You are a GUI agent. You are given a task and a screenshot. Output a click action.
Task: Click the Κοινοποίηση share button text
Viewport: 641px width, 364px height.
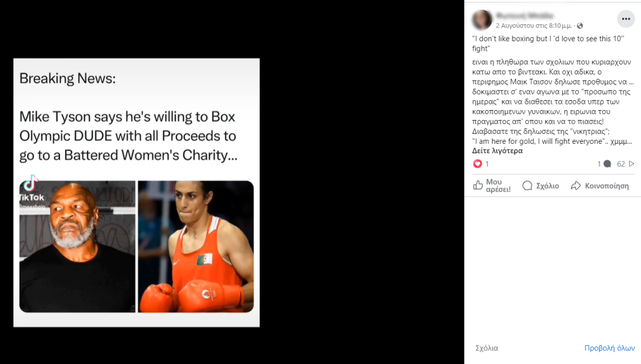(x=607, y=186)
